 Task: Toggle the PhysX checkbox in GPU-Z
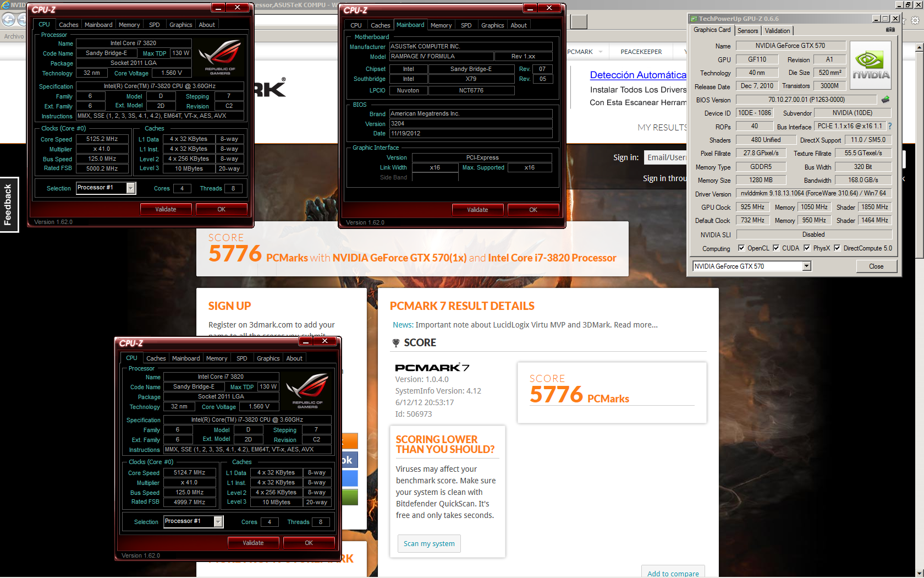[x=807, y=248]
